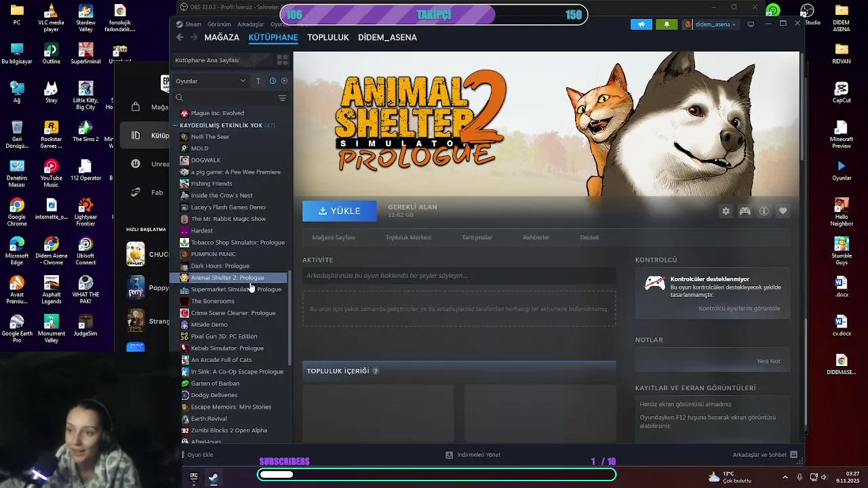
Task: Select Garten of Banban entry
Action: coord(229,384)
